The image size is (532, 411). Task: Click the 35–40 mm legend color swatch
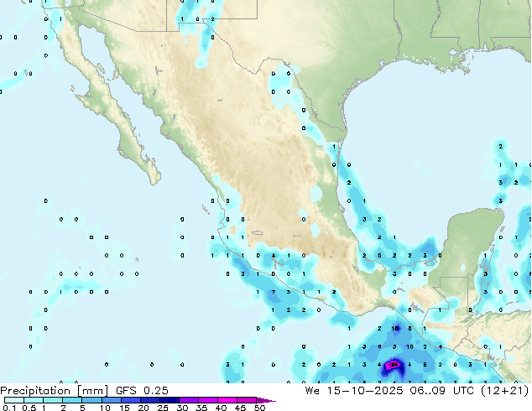click(x=207, y=400)
